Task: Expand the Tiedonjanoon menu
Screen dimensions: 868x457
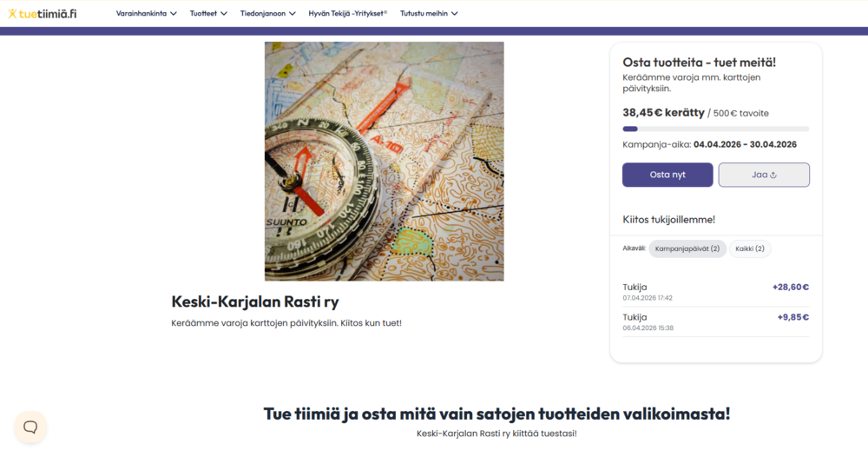Action: [267, 13]
